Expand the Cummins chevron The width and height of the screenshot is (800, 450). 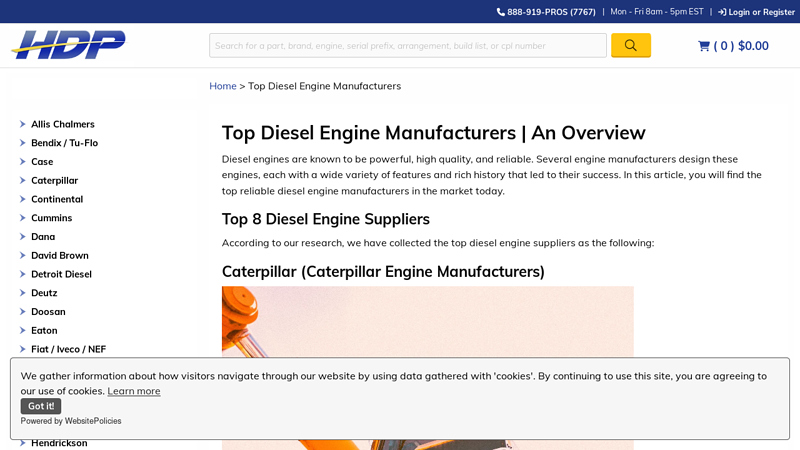click(22, 218)
